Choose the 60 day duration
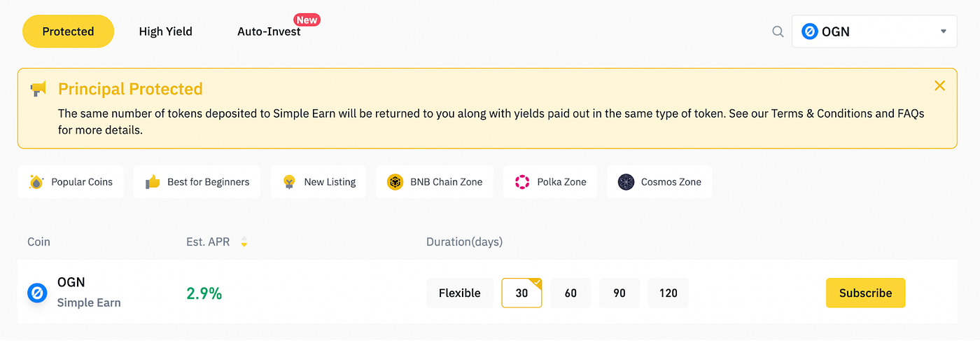Viewport: 980px width, 341px height. point(570,293)
